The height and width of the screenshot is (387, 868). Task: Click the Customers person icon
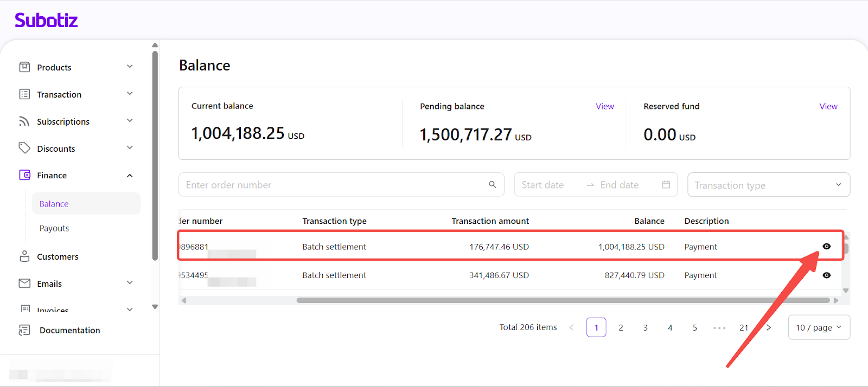[x=24, y=256]
